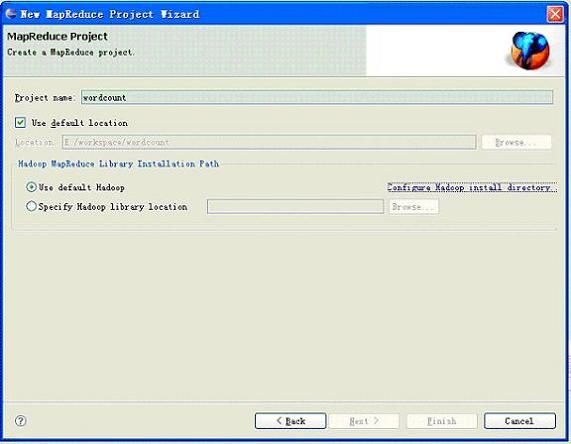
Task: Select Use default Hadoop radio button
Action: 31,187
